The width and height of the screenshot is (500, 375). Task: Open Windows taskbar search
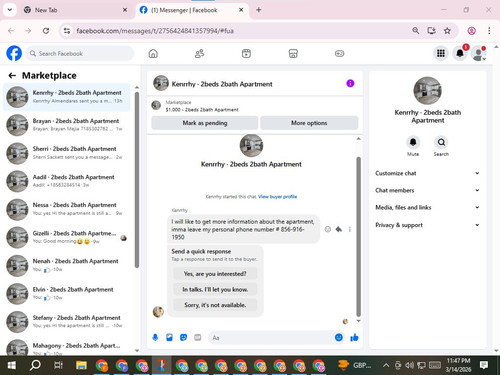click(x=35, y=365)
